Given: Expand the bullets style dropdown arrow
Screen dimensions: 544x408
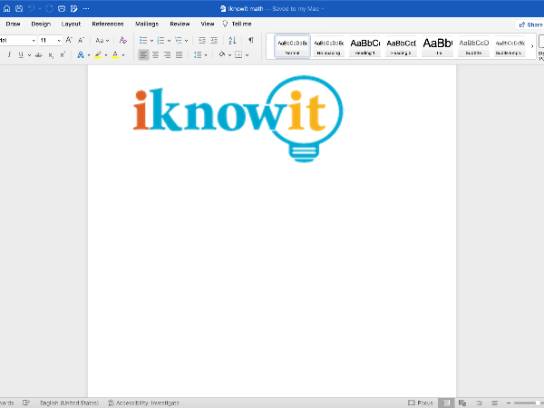Looking at the screenshot, I should [152, 41].
